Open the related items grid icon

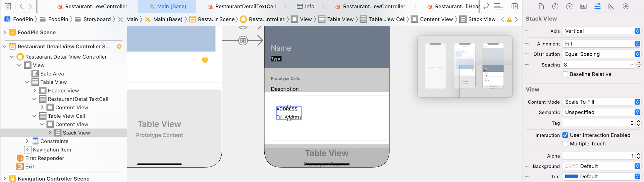(8, 6)
